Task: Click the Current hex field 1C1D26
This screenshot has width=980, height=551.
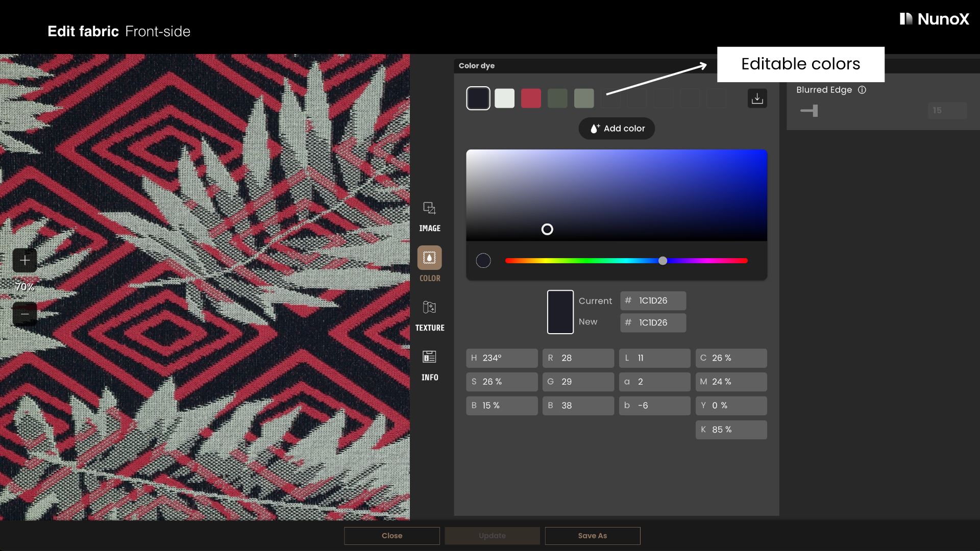Action: [653, 301]
